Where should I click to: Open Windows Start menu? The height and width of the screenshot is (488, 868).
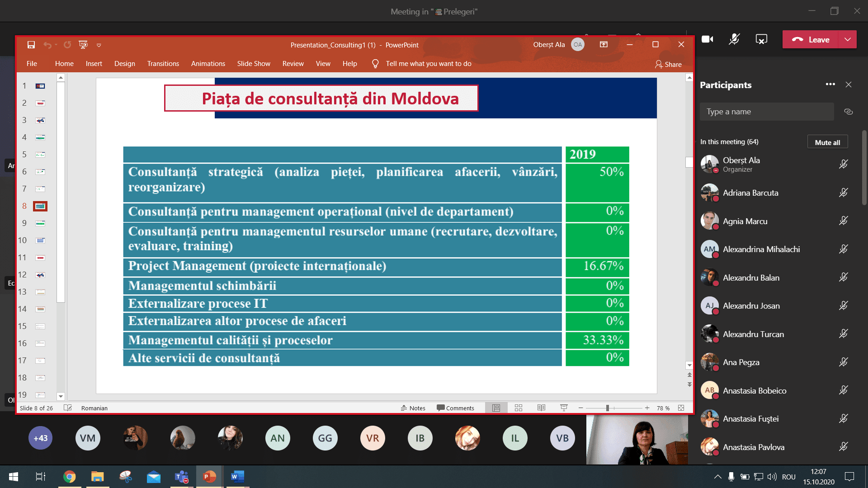coord(14,477)
